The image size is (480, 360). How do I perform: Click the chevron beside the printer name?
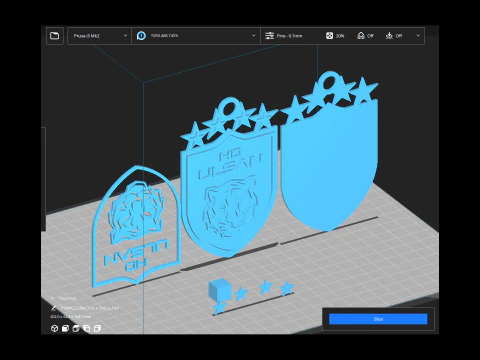coord(125,36)
